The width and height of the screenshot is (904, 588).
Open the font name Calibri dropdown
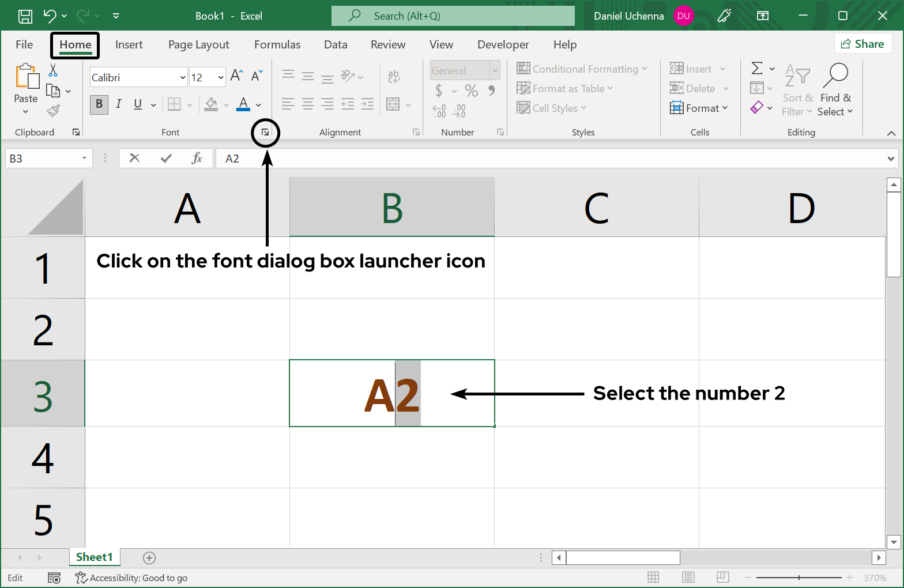coord(182,77)
